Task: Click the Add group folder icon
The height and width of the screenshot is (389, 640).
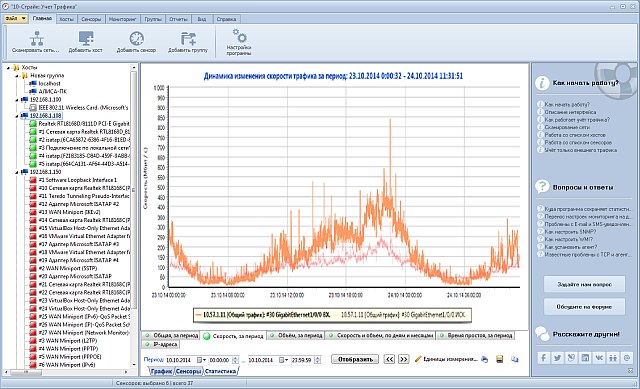Action: 188,38
